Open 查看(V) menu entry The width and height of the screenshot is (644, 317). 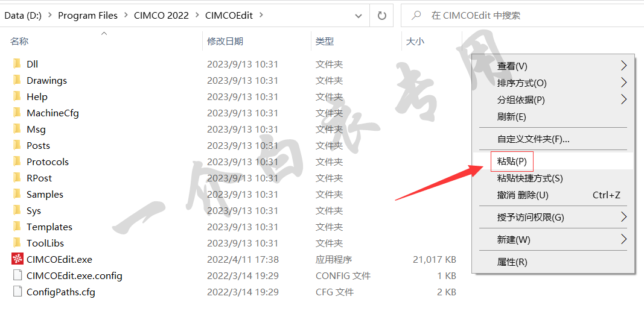(552, 66)
